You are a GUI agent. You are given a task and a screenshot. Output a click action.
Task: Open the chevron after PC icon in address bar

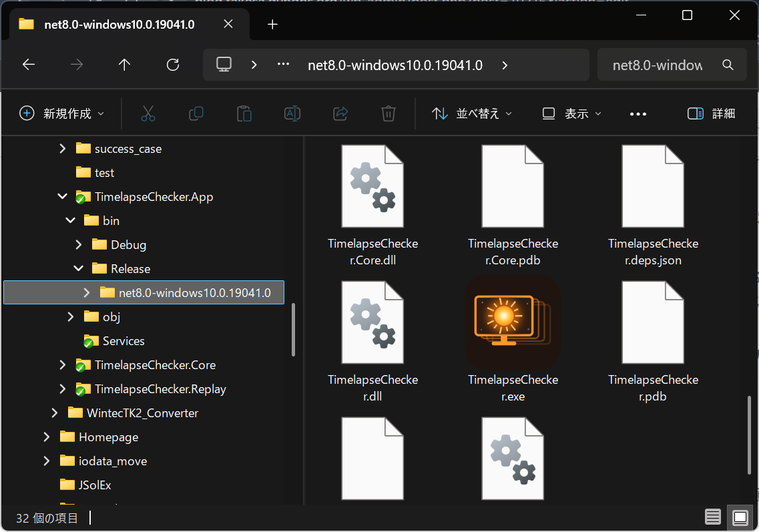[254, 65]
